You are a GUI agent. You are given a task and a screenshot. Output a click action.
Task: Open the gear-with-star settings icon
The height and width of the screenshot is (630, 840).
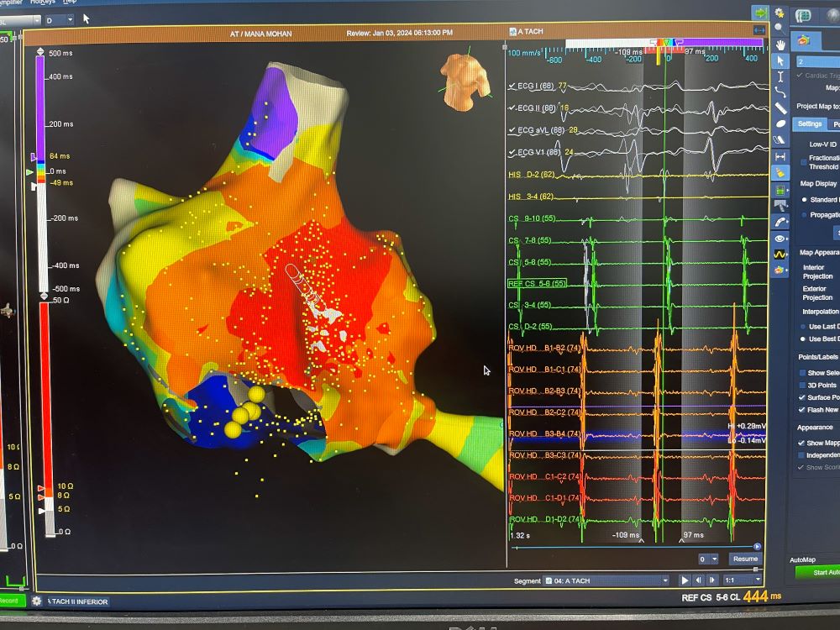[x=780, y=13]
